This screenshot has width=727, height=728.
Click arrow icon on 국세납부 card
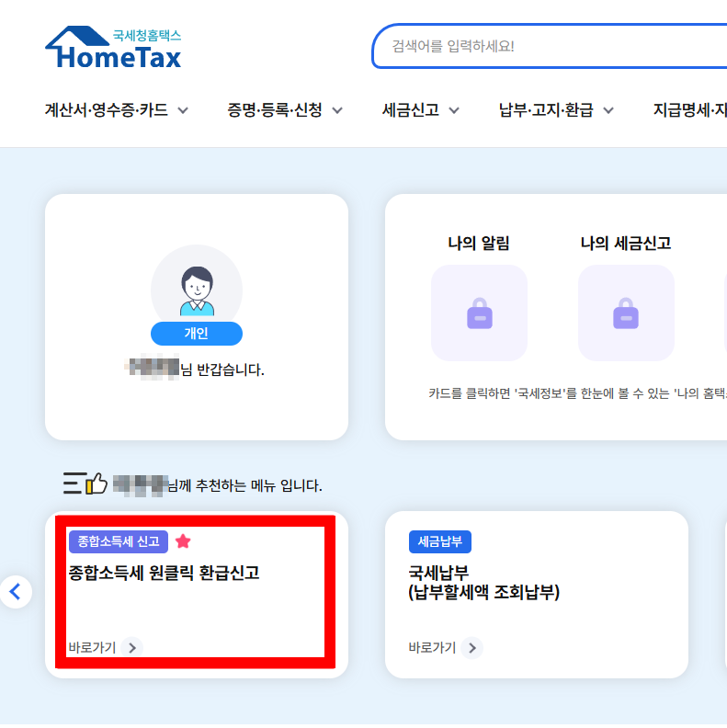(x=472, y=648)
